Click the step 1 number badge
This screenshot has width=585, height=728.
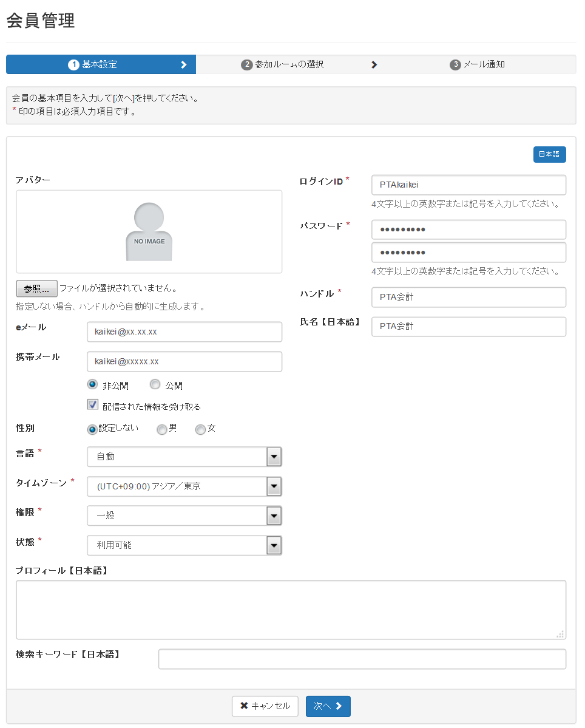pos(73,65)
